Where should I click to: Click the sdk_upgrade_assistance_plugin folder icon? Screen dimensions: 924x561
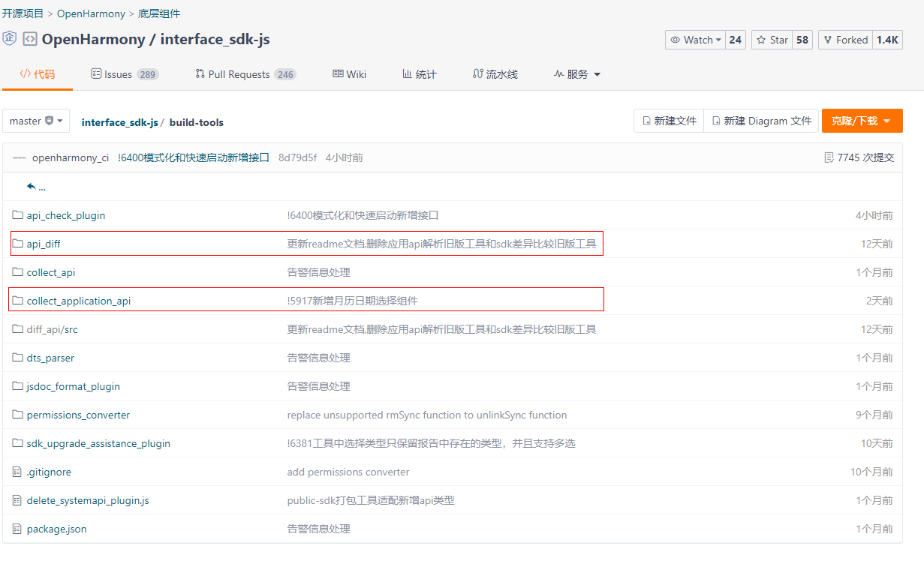pyautogui.click(x=17, y=443)
